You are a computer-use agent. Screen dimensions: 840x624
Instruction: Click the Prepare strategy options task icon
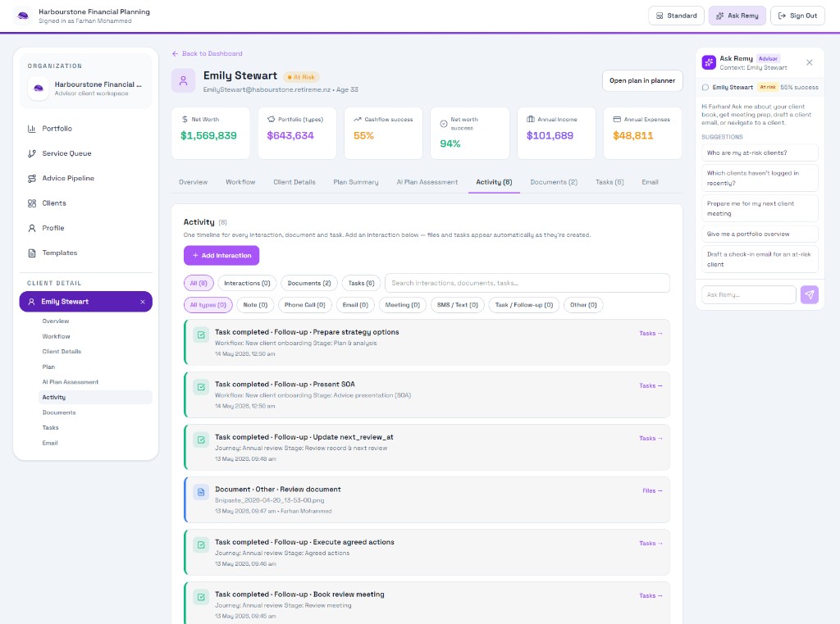click(x=201, y=335)
